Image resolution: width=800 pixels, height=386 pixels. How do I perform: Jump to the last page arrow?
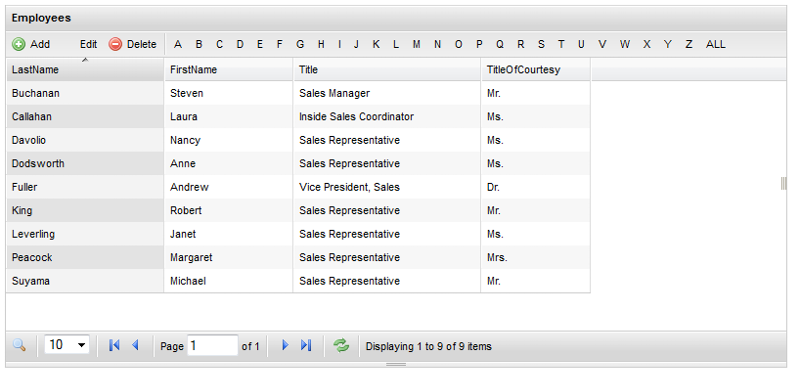point(306,345)
